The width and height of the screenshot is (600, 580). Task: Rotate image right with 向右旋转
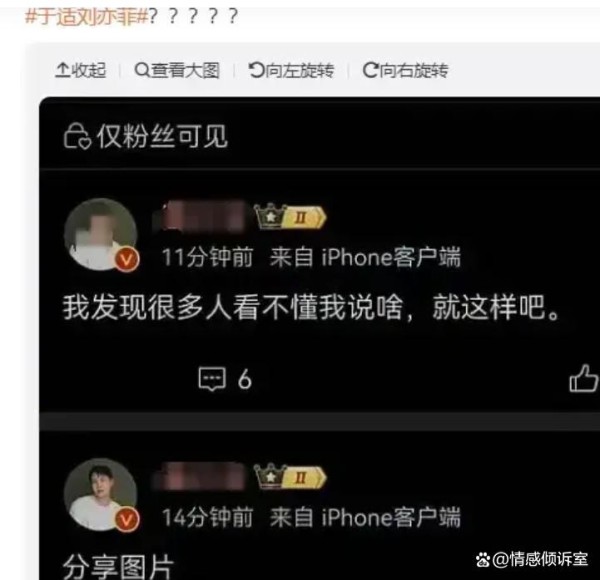coord(405,70)
